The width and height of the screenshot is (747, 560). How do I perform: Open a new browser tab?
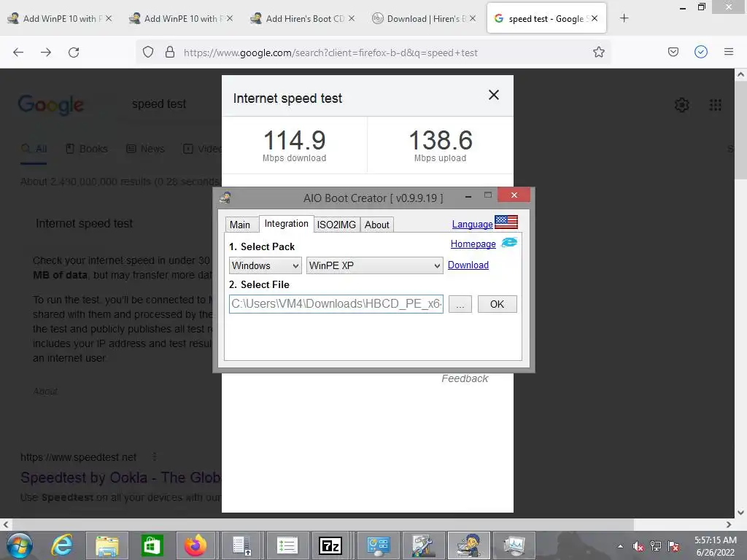pos(624,18)
